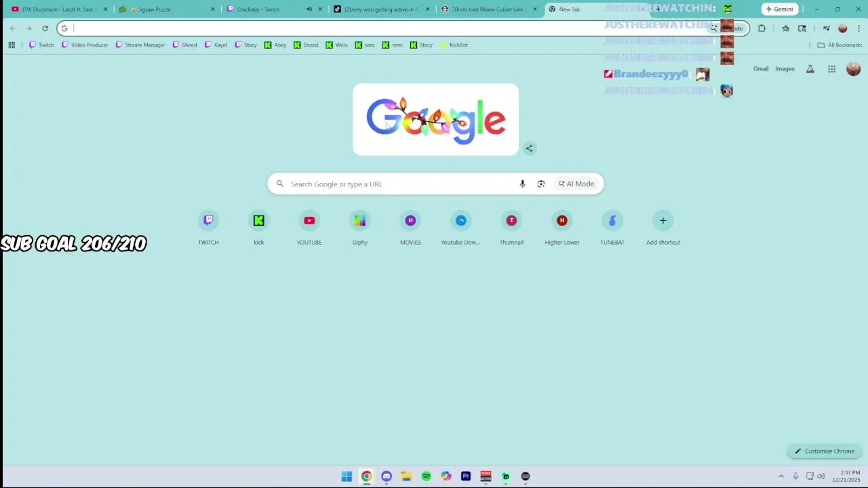Open the Youtube Downloader shortcut tile
The image size is (868, 488).
(460, 229)
